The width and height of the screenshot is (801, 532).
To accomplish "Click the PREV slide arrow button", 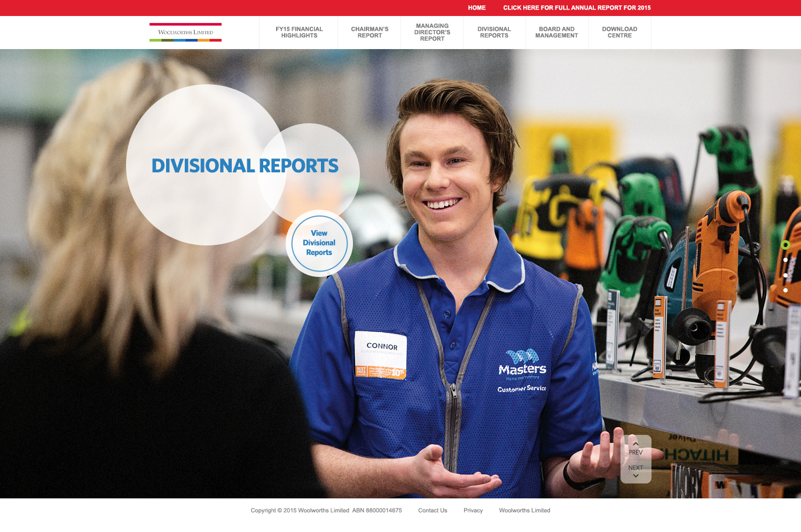I will 635,448.
